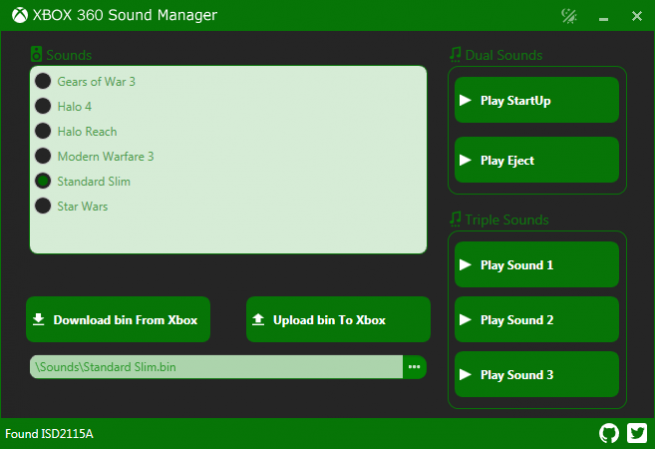The height and width of the screenshot is (449, 655).
Task: Choose the Halo Reach sound option
Action: (x=43, y=131)
